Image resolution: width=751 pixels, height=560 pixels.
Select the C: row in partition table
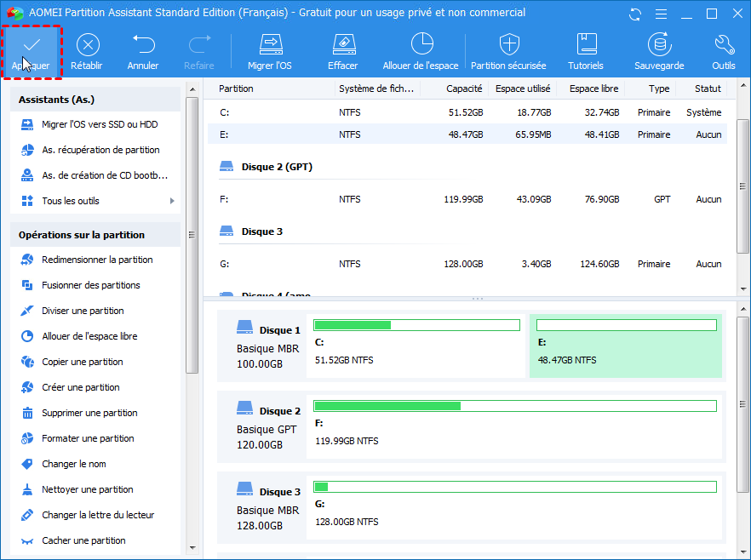point(467,112)
